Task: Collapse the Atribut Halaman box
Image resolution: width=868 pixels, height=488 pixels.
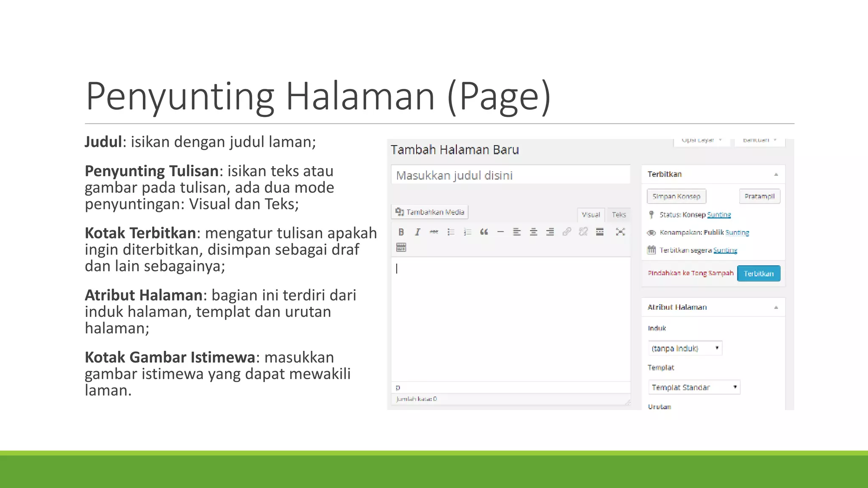Action: 776,308
